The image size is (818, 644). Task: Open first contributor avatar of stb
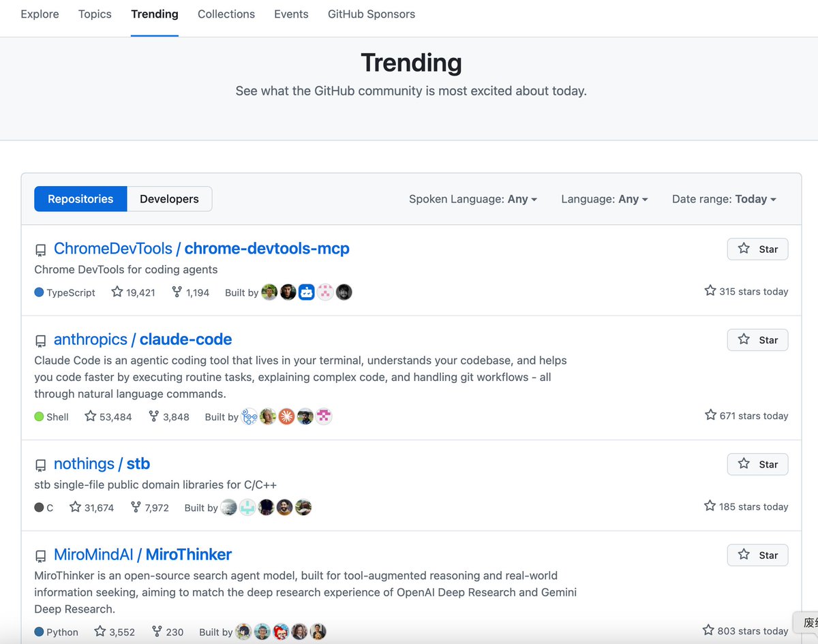(x=229, y=508)
